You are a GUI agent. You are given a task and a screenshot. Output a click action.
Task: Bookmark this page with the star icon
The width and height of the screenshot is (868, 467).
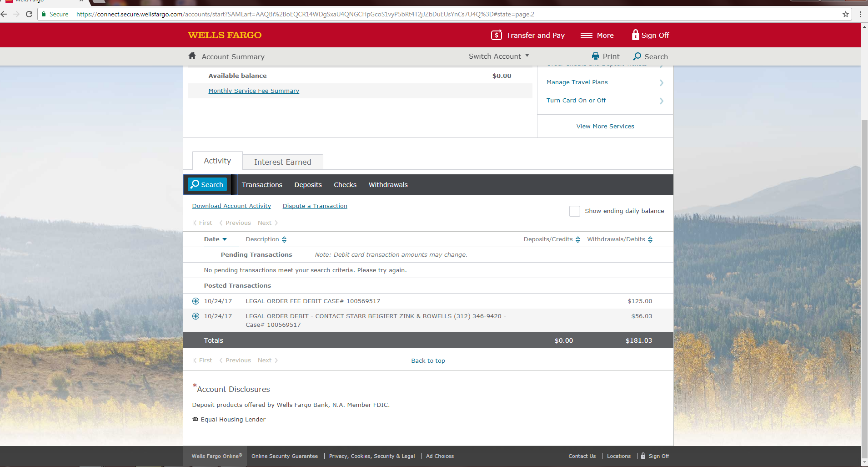[x=846, y=14]
